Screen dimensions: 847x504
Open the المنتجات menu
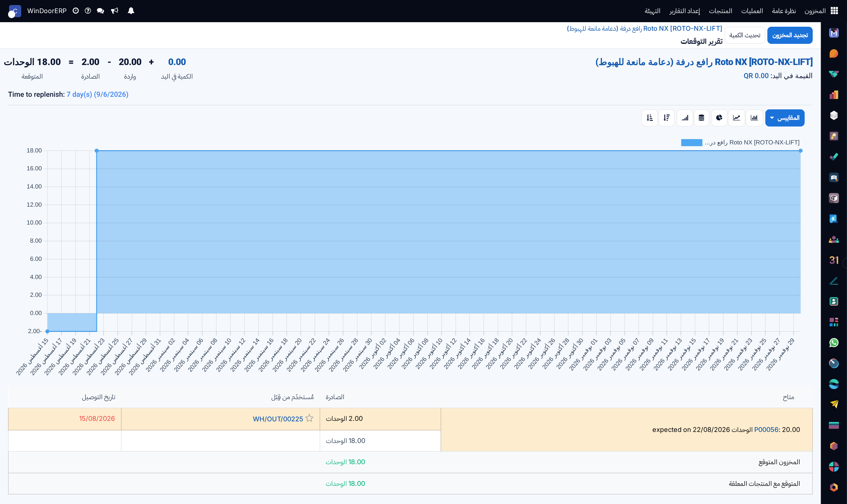pos(720,11)
